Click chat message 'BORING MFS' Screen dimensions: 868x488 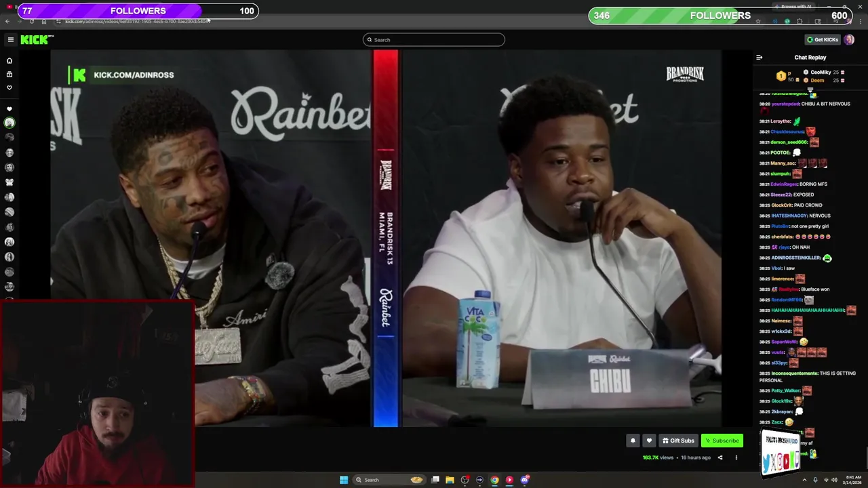[x=813, y=184]
